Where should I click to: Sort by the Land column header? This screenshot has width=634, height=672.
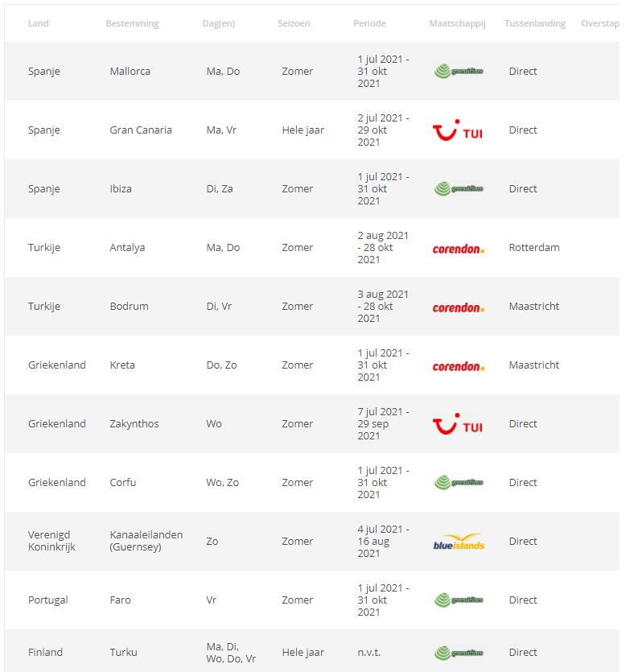click(38, 23)
